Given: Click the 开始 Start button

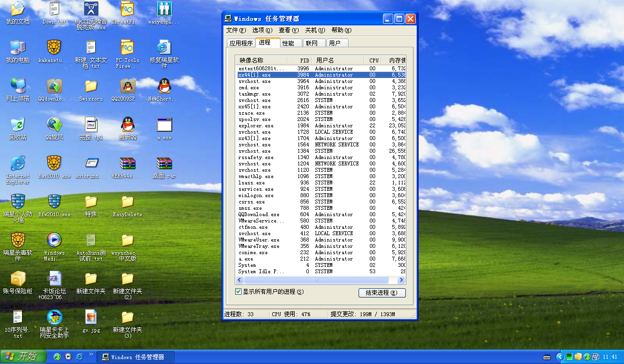Looking at the screenshot, I should tap(21, 357).
